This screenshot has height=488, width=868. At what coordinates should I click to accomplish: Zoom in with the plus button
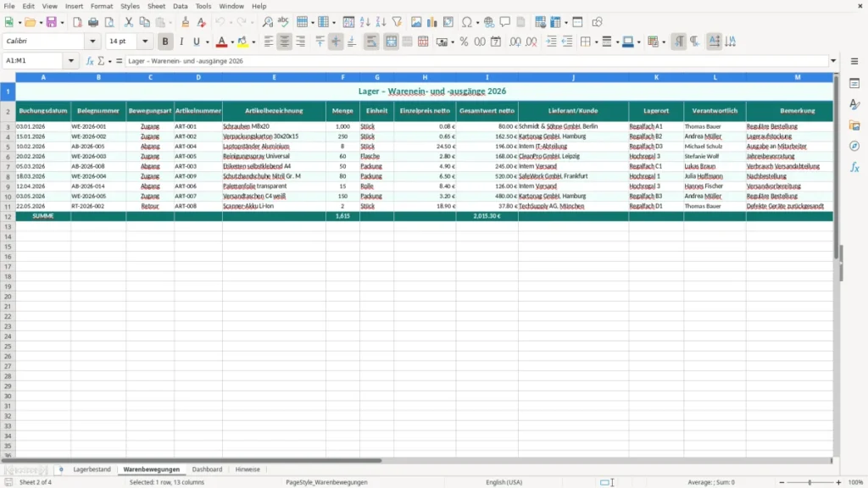838,482
